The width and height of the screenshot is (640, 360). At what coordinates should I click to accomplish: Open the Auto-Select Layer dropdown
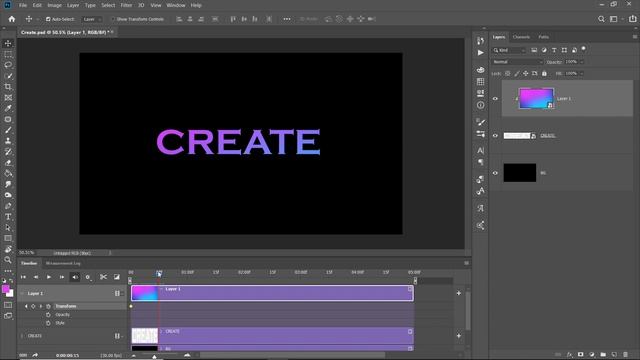click(x=92, y=19)
